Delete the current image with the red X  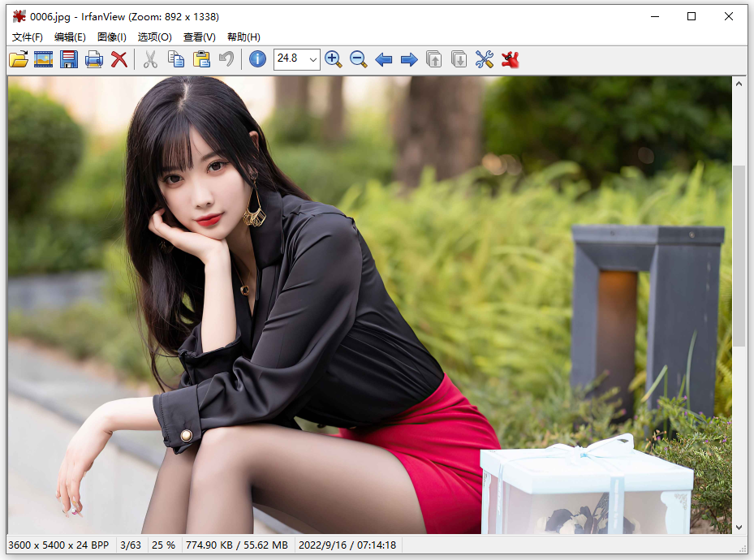[x=119, y=58]
